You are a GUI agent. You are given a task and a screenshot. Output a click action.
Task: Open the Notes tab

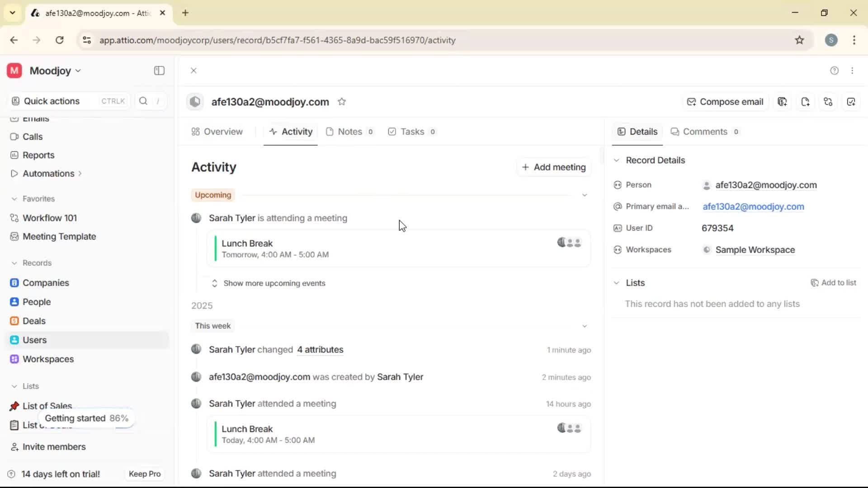click(350, 131)
